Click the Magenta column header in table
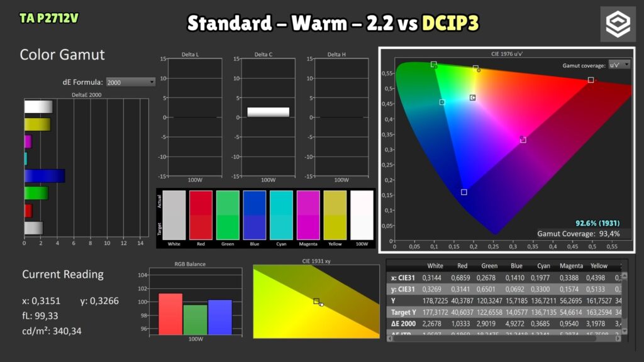 tap(571, 266)
